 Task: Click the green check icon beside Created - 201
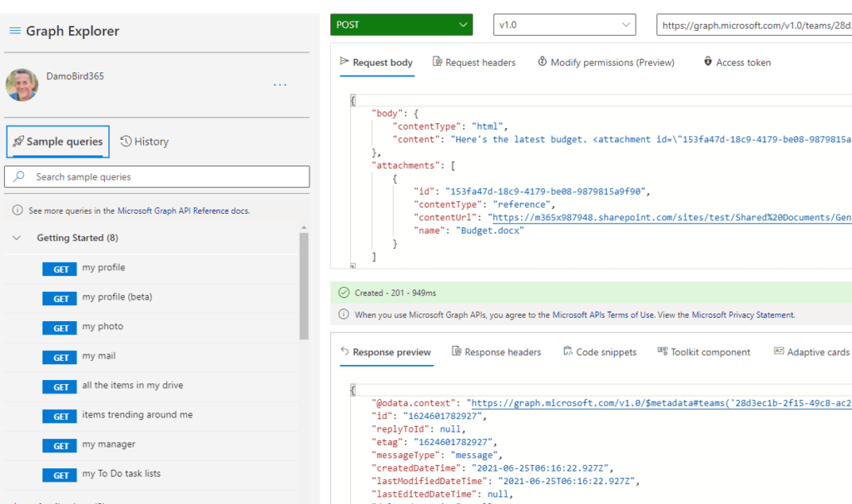tap(344, 293)
